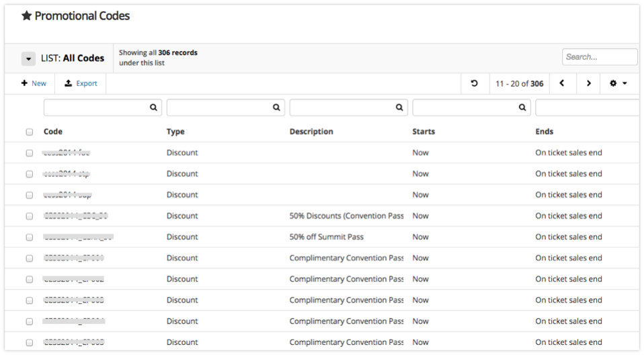Select checkbox for 50% off Summit Pass row

pos(30,237)
